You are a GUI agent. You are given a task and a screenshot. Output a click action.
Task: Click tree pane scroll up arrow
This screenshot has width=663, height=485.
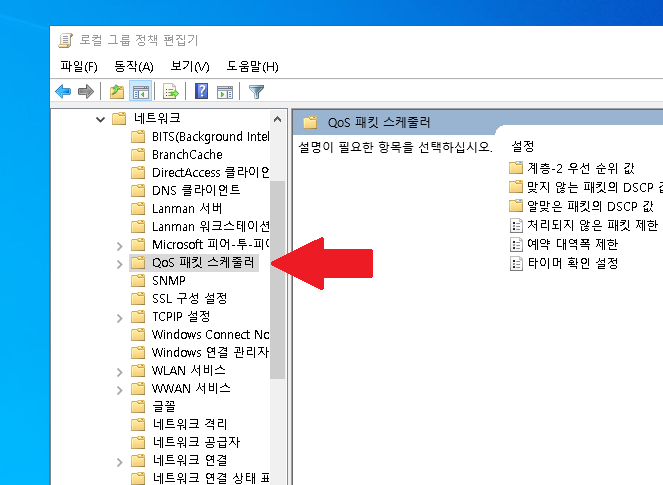click(277, 119)
